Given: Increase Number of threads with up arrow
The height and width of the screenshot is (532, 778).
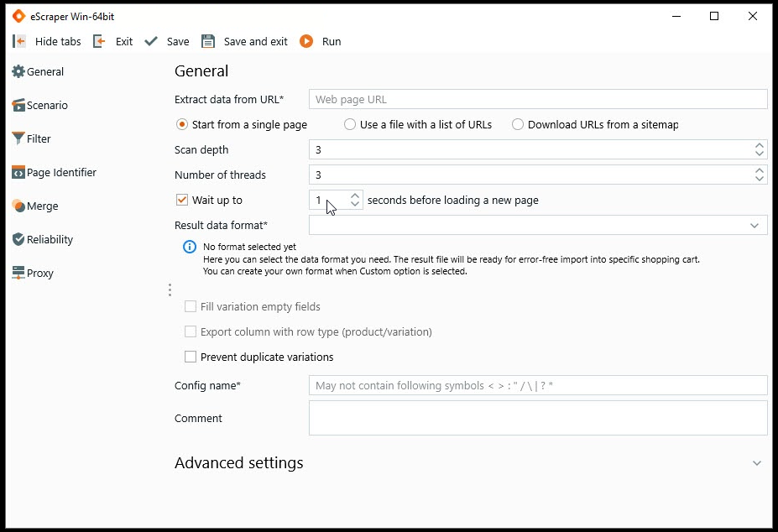Looking at the screenshot, I should point(760,170).
